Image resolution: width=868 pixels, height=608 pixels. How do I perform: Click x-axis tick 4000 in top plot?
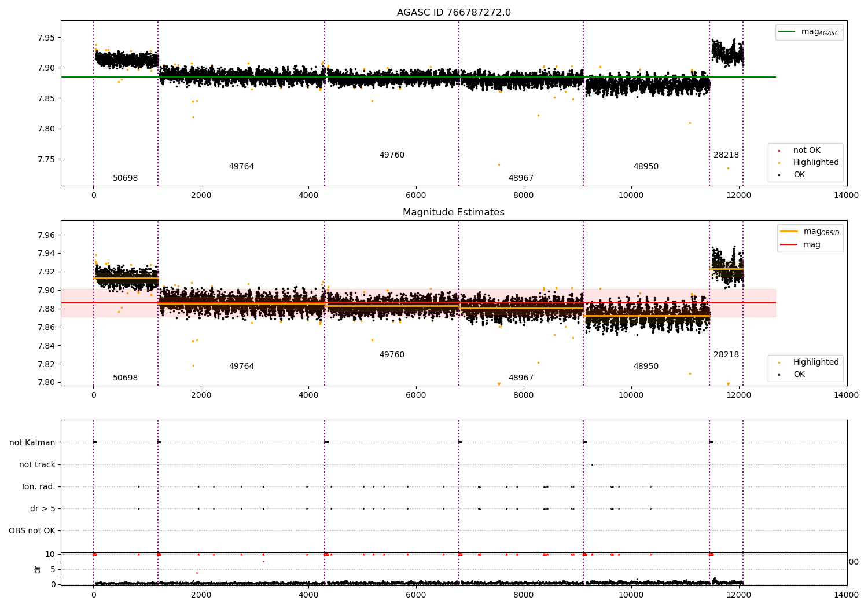tap(308, 196)
